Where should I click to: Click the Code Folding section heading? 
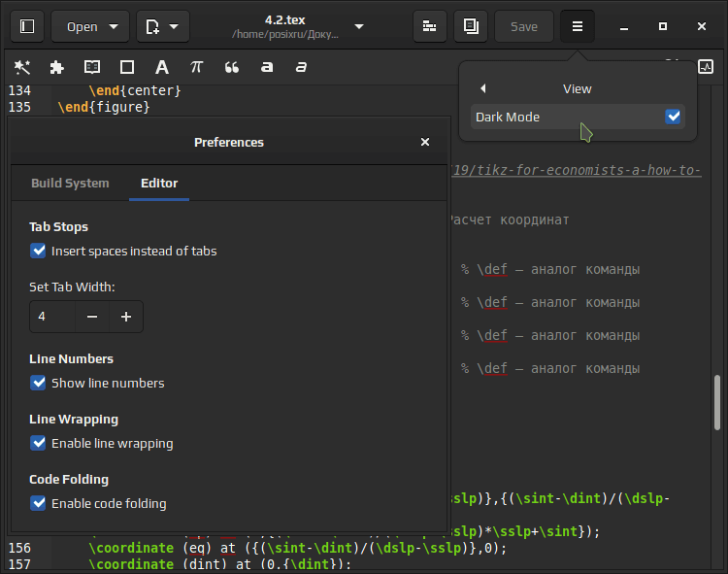pos(69,479)
